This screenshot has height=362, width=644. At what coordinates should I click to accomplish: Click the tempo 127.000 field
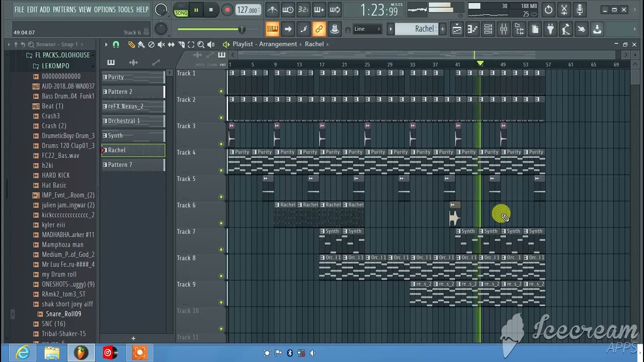pyautogui.click(x=248, y=10)
